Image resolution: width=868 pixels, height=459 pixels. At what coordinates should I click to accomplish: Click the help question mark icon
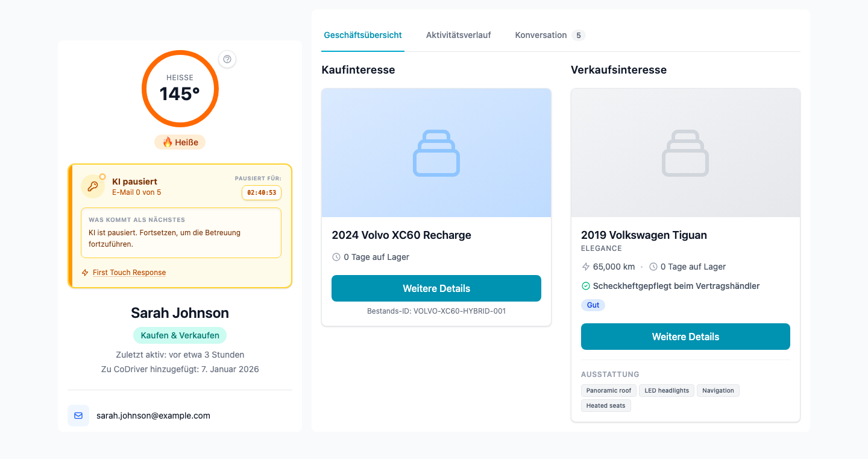coord(227,59)
